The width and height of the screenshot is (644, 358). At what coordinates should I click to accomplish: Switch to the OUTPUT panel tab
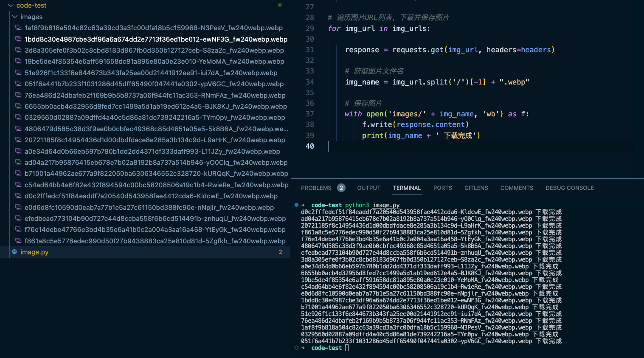click(369, 188)
